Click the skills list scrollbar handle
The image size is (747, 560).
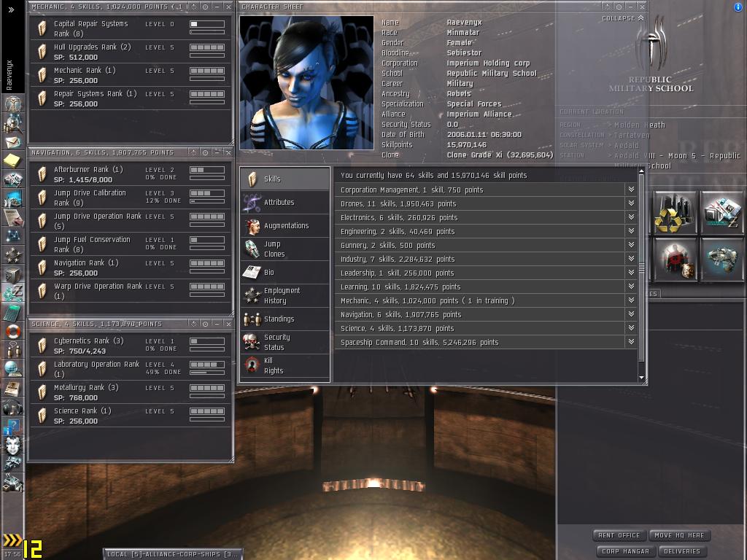(641, 268)
